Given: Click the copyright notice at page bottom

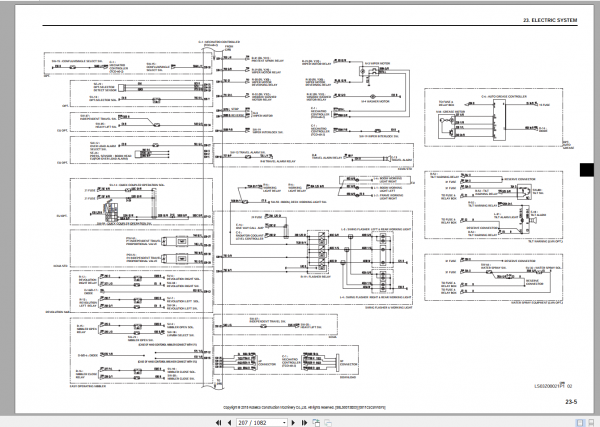Looking at the screenshot, I should (x=304, y=408).
